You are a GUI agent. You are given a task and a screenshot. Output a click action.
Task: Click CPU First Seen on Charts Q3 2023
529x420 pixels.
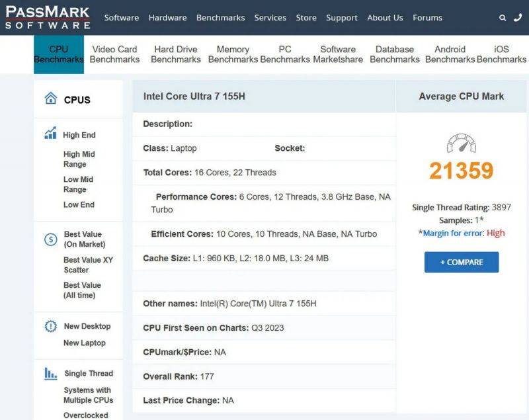tap(214, 327)
